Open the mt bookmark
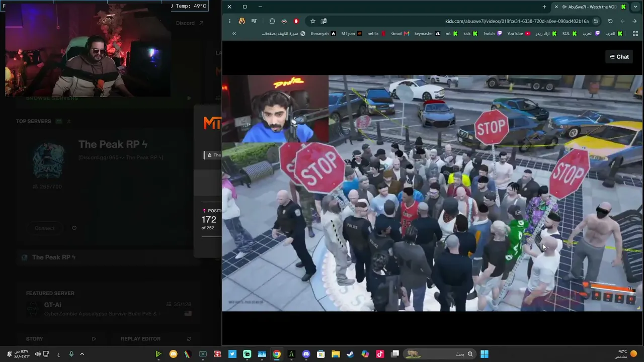Screen dimensions: 644x362 coord(451,34)
